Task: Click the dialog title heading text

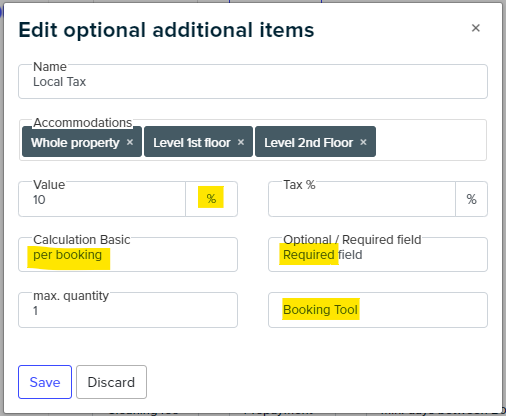Action: coord(166,30)
